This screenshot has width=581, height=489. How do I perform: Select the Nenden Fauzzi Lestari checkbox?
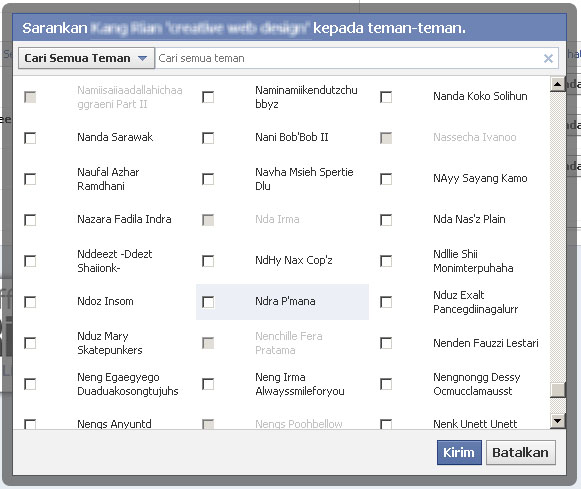point(386,343)
